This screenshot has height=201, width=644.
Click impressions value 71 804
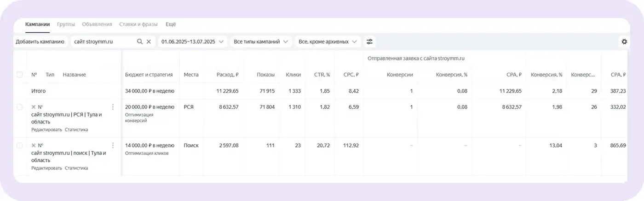coord(266,107)
